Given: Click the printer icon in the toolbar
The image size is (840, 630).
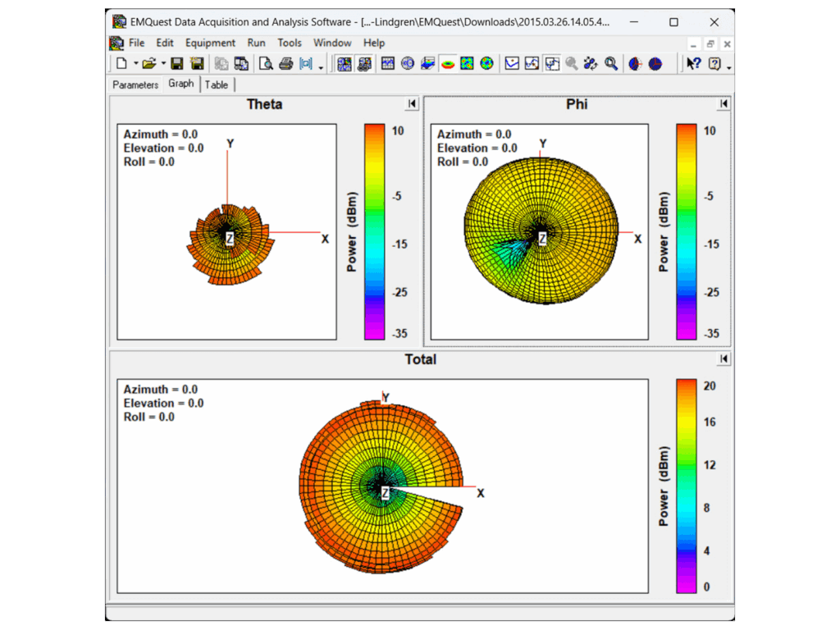Looking at the screenshot, I should coord(285,63).
